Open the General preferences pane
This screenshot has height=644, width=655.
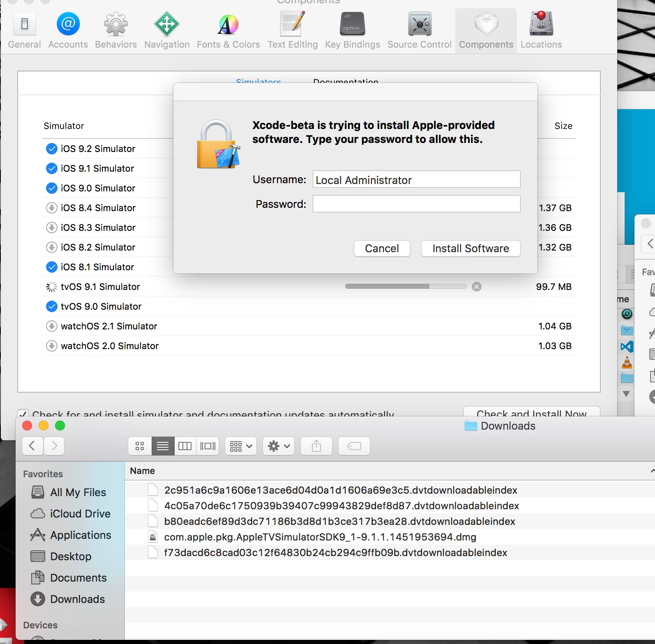[x=24, y=30]
